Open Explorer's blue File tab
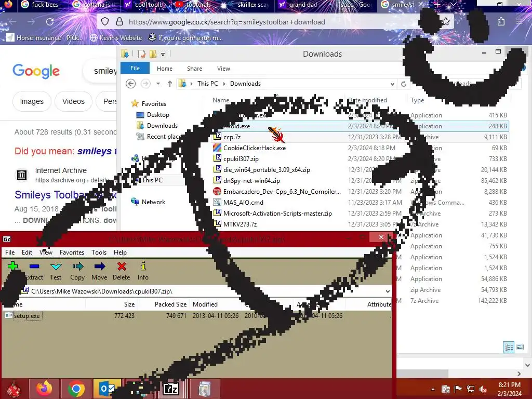Image resolution: width=532 pixels, height=399 pixels. pyautogui.click(x=135, y=68)
